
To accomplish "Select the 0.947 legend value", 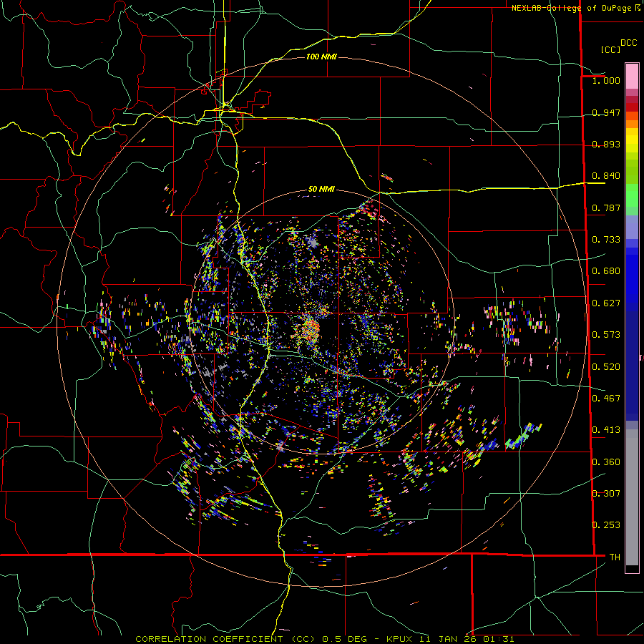I will coord(606,112).
